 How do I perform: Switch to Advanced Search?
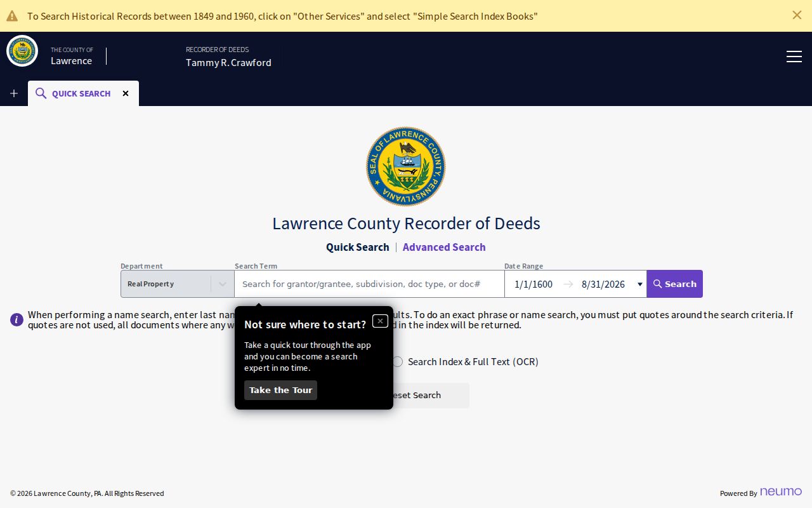point(444,247)
